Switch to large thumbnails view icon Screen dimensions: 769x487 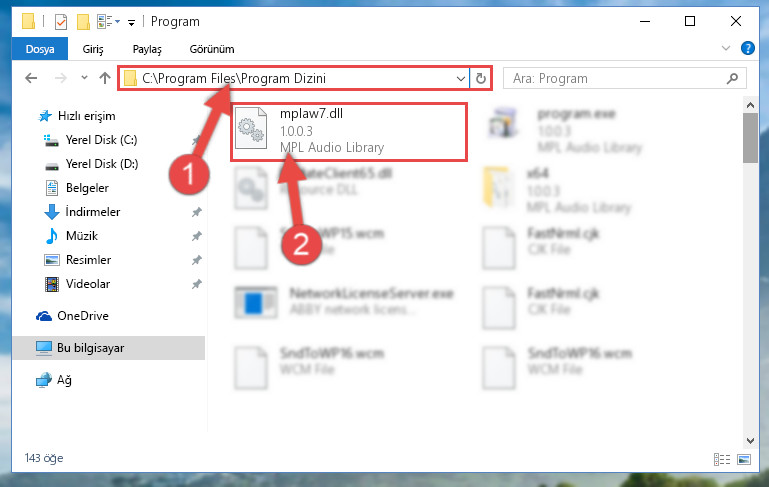pos(744,460)
